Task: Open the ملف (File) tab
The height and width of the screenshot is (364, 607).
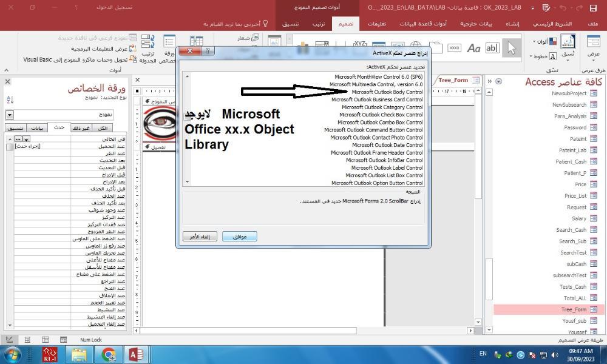Action: pos(592,24)
